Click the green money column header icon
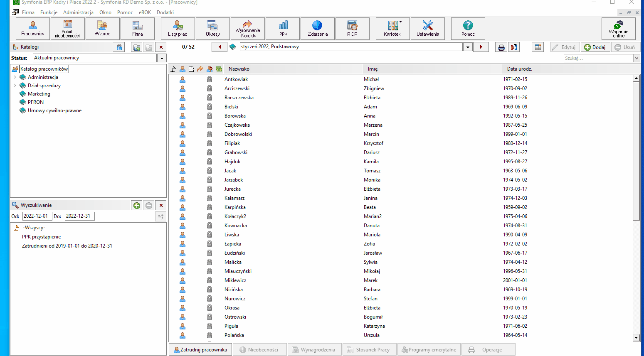This screenshot has height=356, width=644. click(219, 69)
